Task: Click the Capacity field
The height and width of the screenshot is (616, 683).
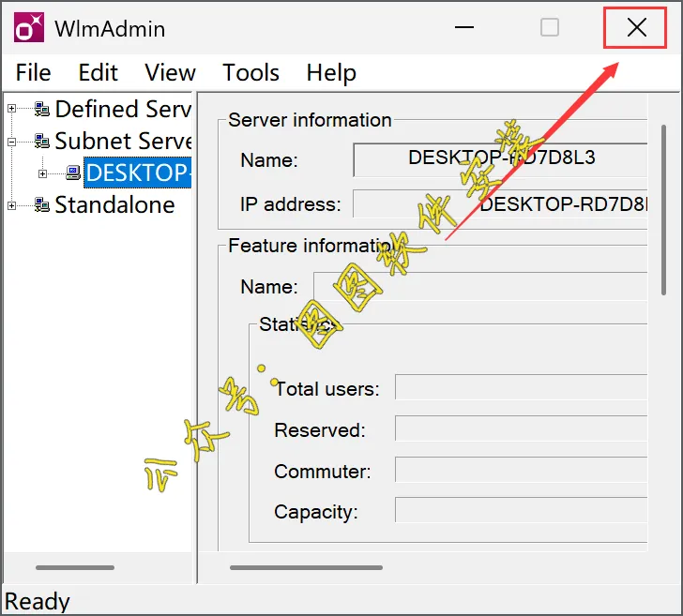Action: [522, 510]
